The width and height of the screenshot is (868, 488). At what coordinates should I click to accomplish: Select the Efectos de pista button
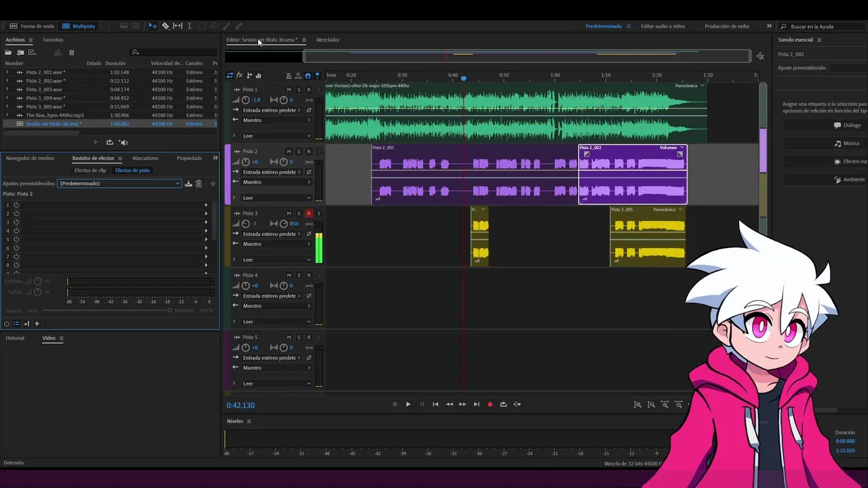(132, 171)
